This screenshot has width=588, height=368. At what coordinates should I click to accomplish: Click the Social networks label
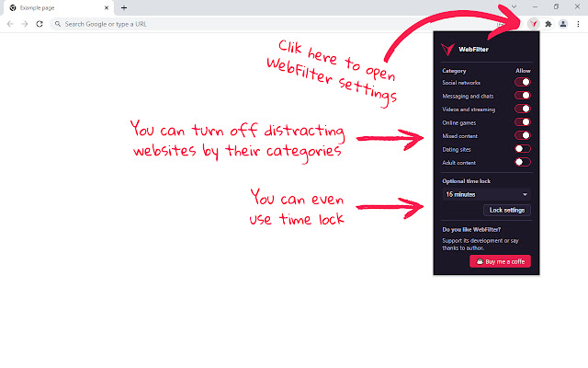pos(461,83)
